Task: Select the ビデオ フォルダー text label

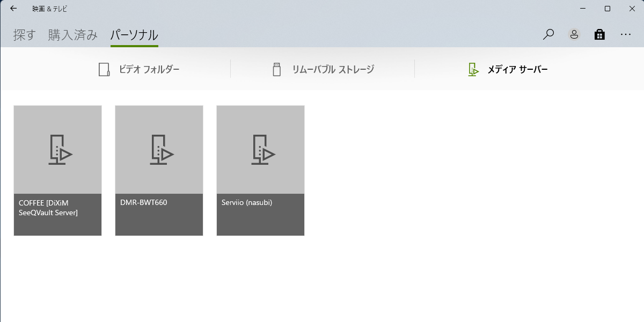Action: (x=149, y=69)
